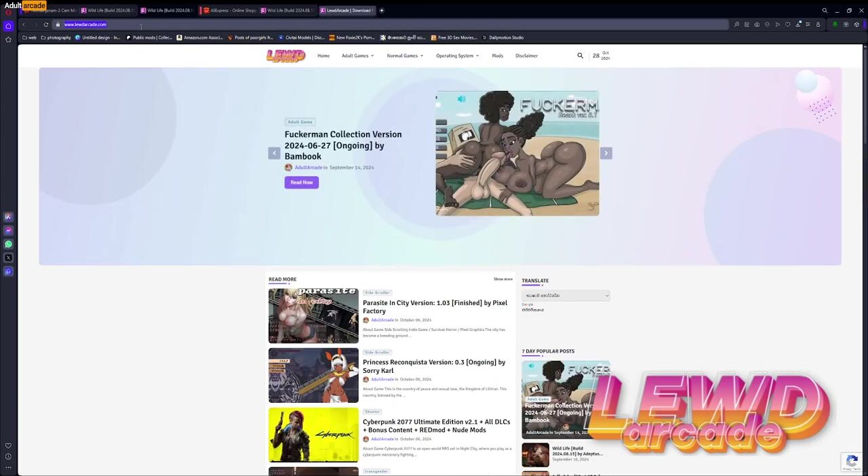Expand the Normal Games dropdown
The image size is (868, 476).
405,56
